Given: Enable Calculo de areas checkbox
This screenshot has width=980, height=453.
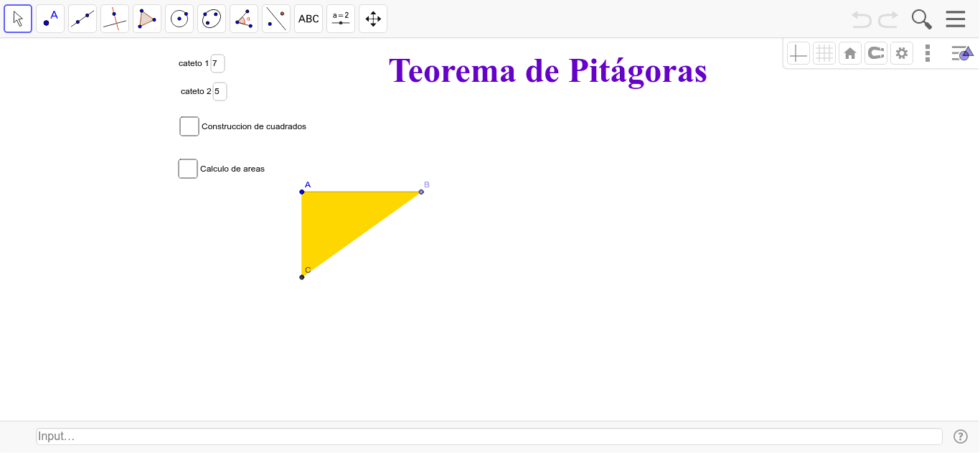Looking at the screenshot, I should 188,169.
